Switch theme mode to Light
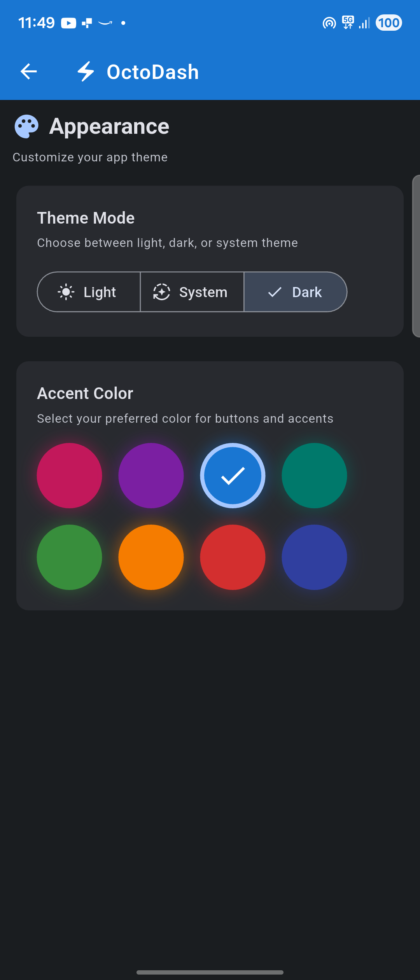The height and width of the screenshot is (980, 420). tap(89, 292)
